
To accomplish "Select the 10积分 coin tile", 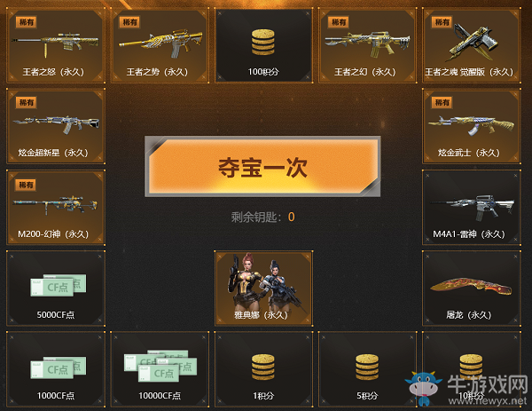I will [472, 369].
